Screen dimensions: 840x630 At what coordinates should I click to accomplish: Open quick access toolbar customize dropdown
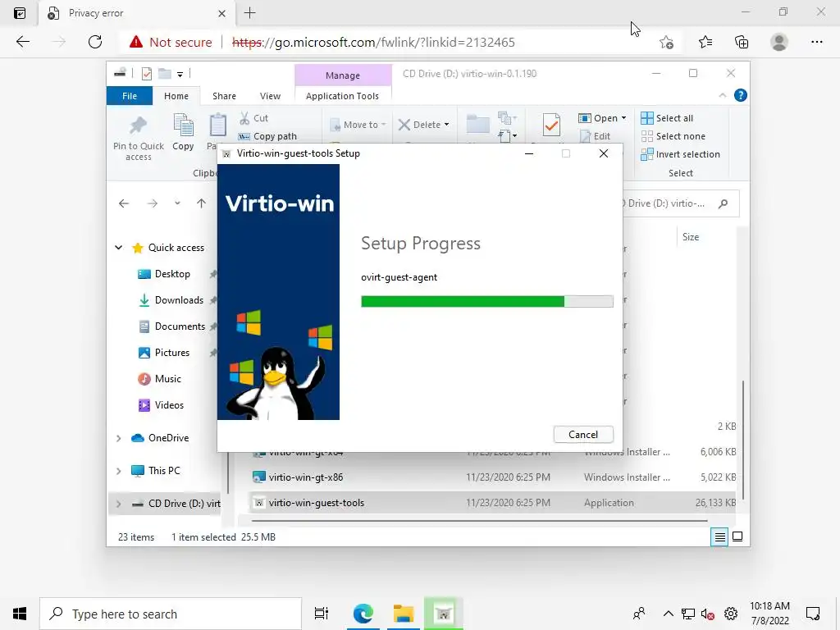180,74
